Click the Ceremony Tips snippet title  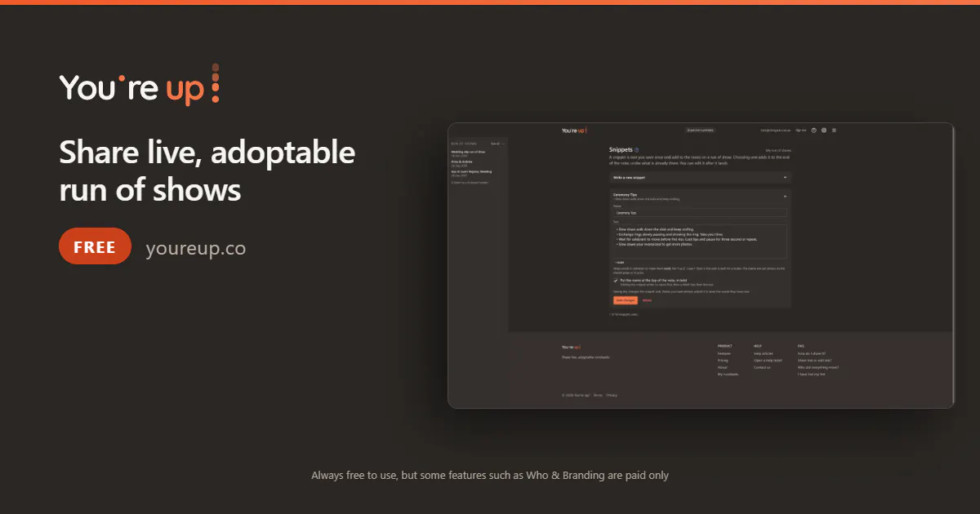click(625, 195)
